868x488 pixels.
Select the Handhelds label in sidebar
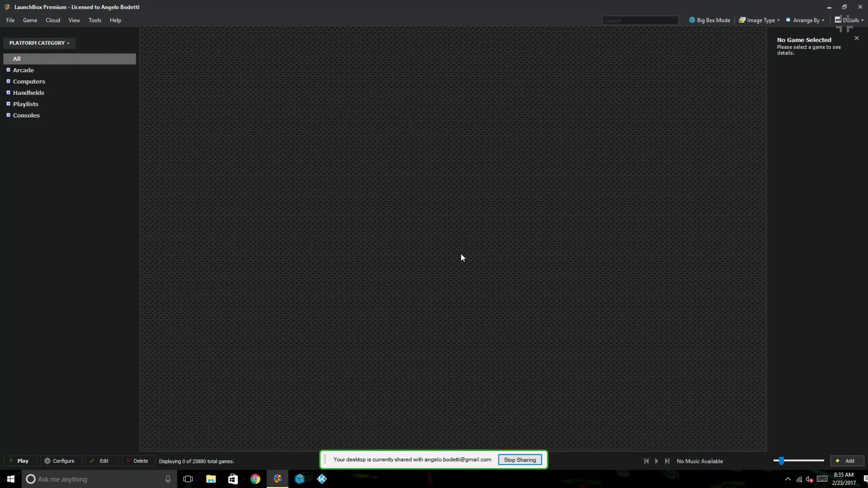[28, 93]
